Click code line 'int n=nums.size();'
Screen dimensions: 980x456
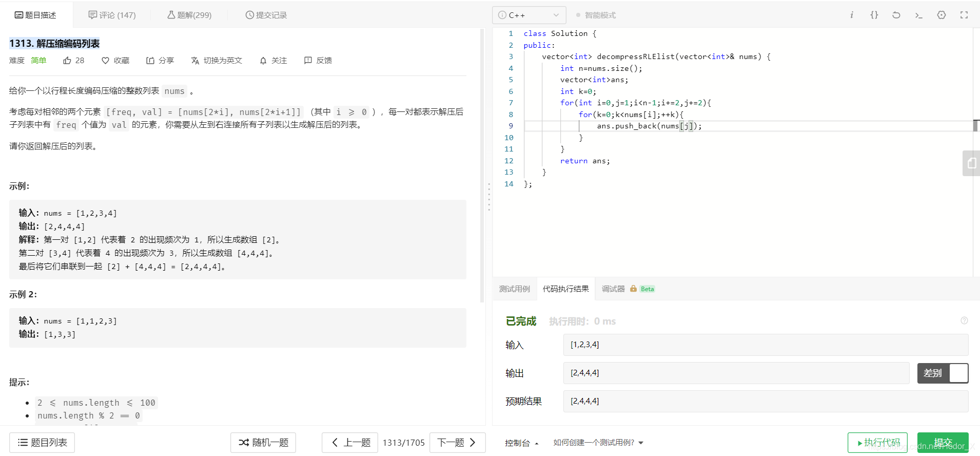click(x=601, y=68)
